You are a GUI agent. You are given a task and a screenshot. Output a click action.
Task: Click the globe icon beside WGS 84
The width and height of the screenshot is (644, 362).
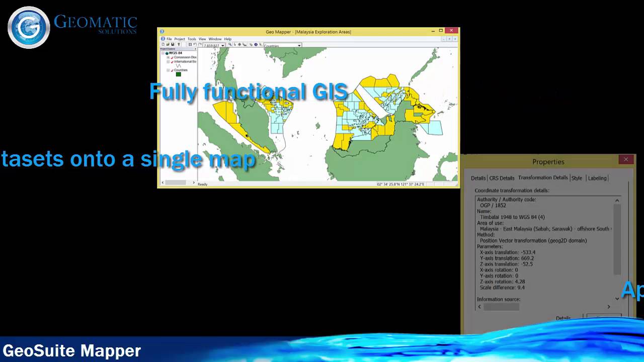tap(167, 53)
